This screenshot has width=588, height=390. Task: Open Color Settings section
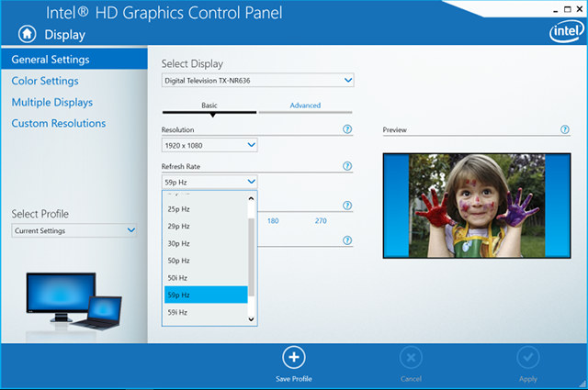point(45,81)
